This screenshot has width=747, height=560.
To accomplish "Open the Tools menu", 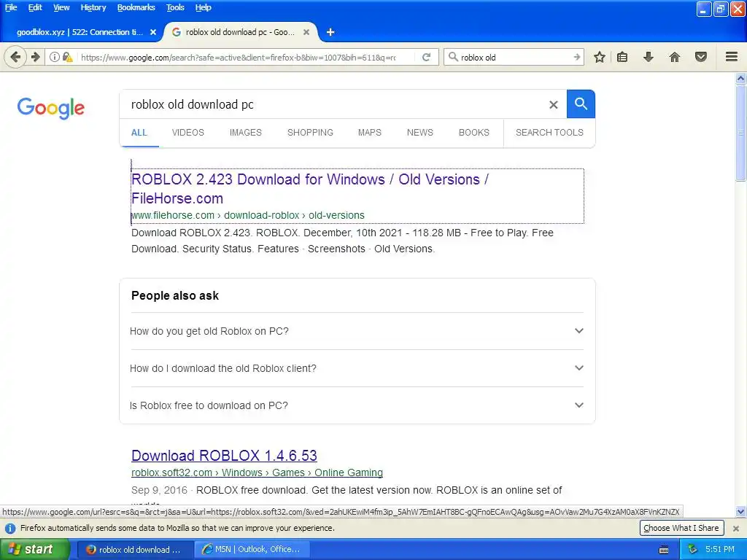I will tap(175, 7).
